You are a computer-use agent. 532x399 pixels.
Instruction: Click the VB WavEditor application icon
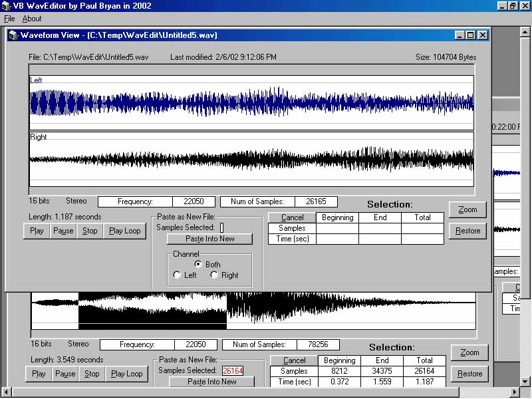(6, 6)
